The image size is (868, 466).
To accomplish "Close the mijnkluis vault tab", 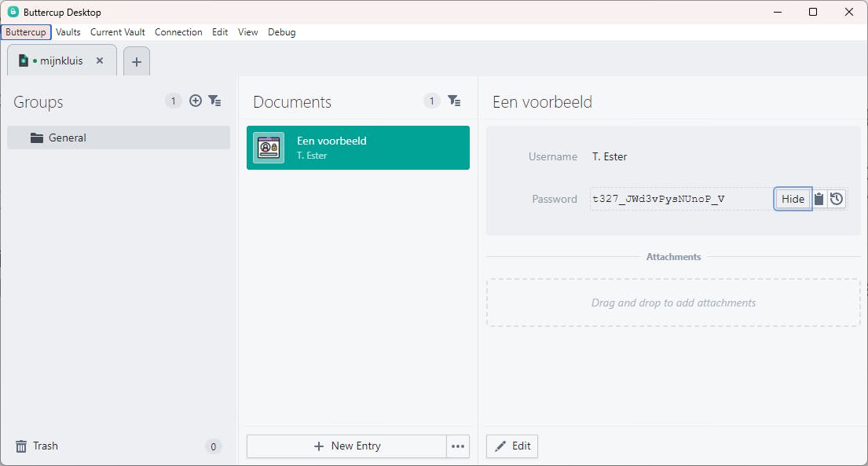I will (x=100, y=61).
